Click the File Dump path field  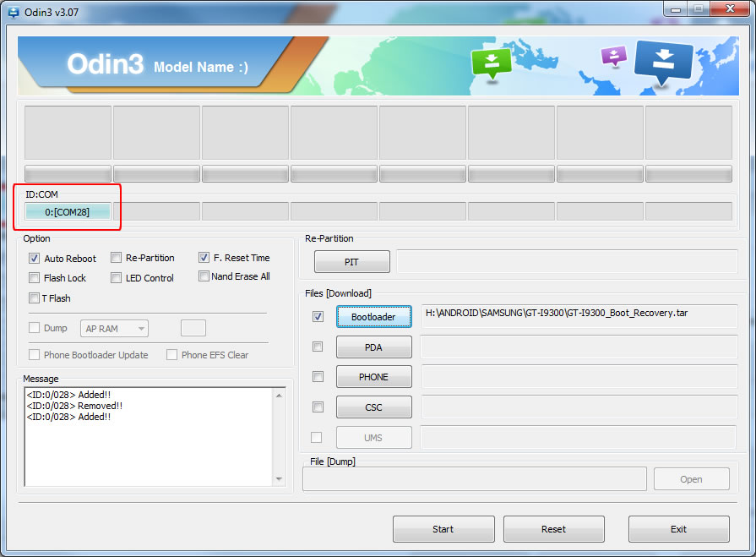tap(475, 479)
